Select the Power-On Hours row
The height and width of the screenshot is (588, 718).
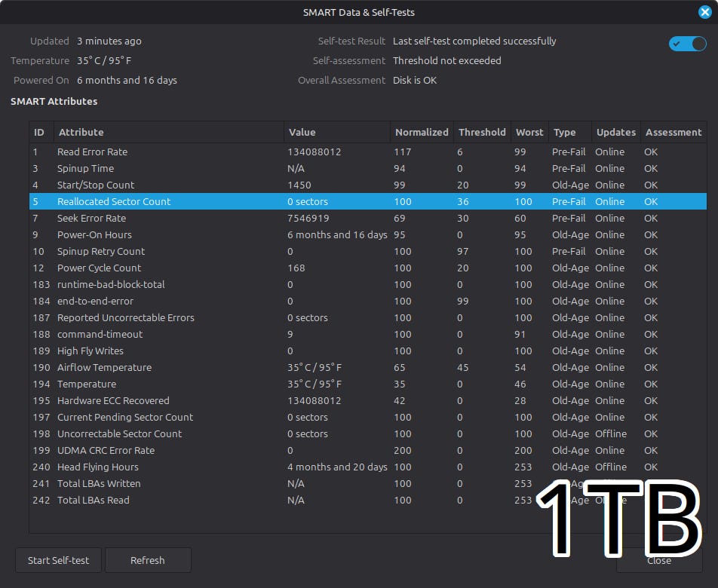[94, 234]
